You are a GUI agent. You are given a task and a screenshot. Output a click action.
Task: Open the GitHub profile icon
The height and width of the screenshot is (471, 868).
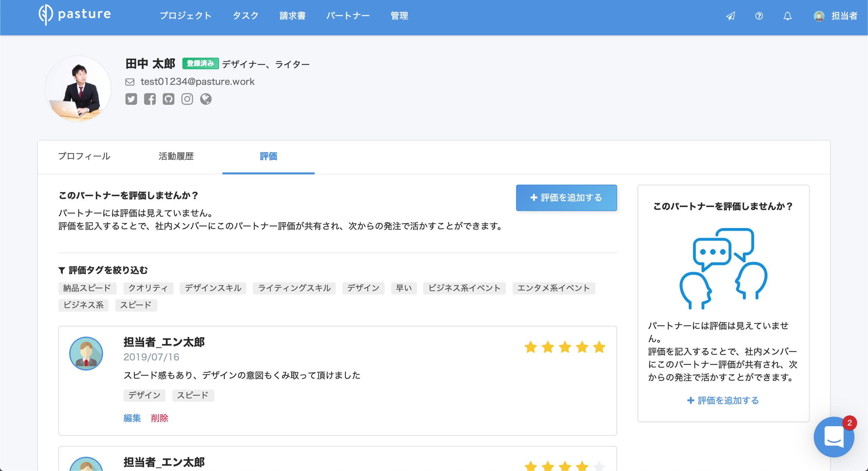tap(169, 99)
